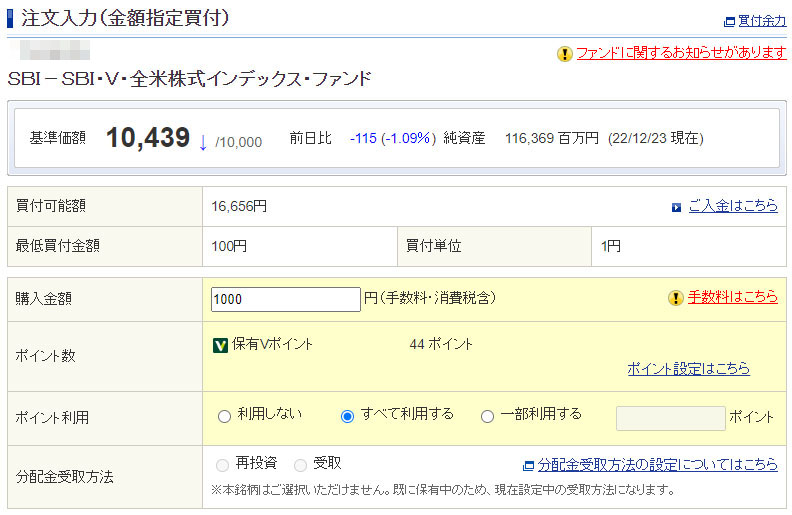The image size is (792, 515).
Task: Open the 分配金受取方法の設定についてはこちら link
Action: point(657,465)
